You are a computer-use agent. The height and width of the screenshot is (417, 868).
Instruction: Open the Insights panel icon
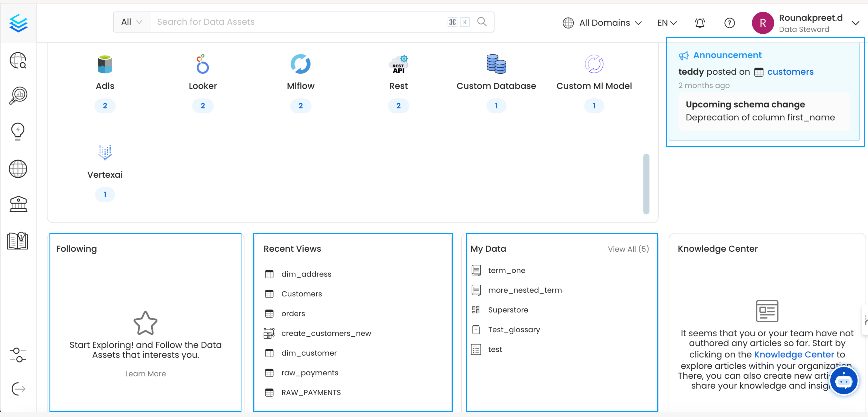(x=18, y=131)
